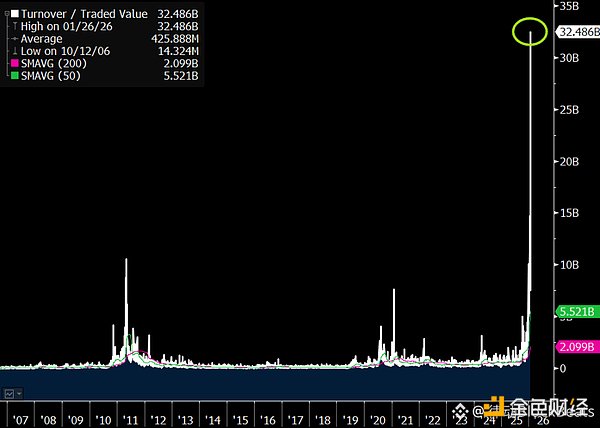
Task: Select the yellow circle annotation at the peak
Action: pyautogui.click(x=529, y=31)
